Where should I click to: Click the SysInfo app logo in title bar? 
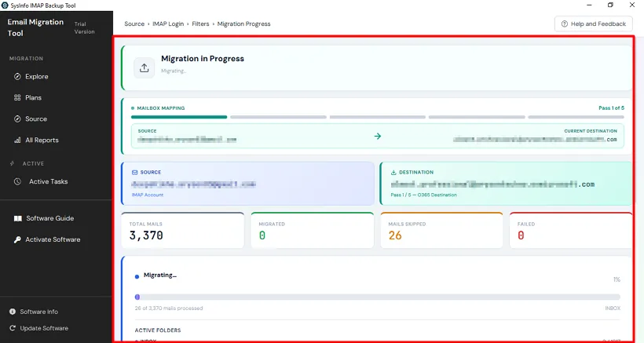(x=5, y=5)
